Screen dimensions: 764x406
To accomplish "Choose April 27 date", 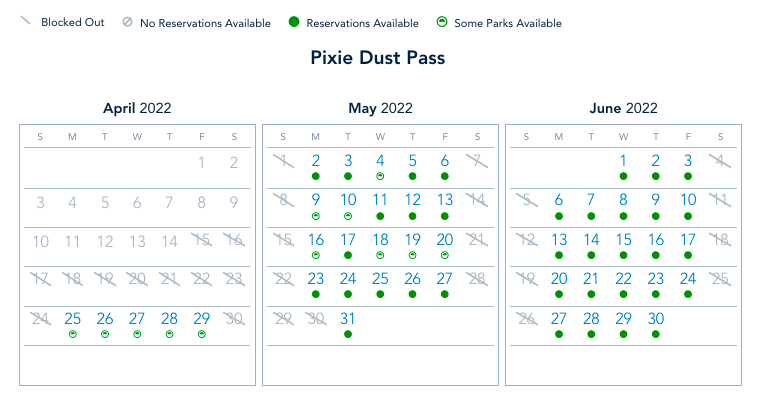I will click(137, 319).
